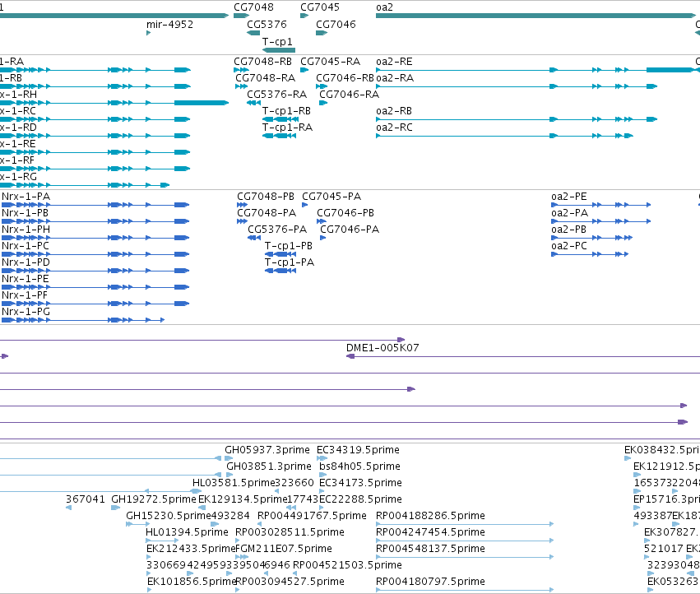Select the RP004247454.5prime EST label
Viewport: 700px width, 594px height.
pyautogui.click(x=430, y=532)
